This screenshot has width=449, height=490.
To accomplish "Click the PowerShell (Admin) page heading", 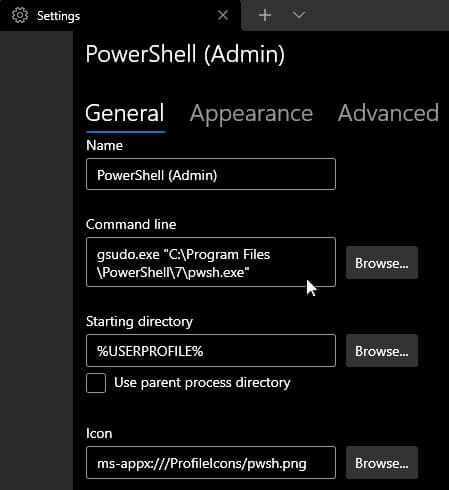I will (x=185, y=54).
